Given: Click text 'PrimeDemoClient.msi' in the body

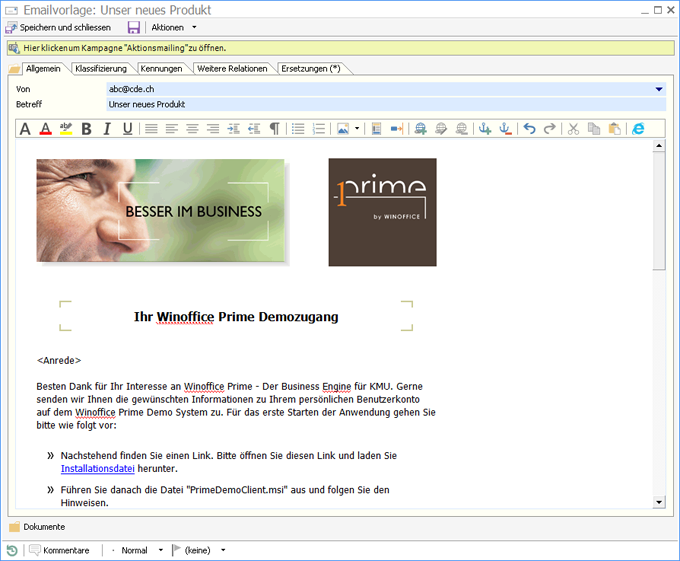Looking at the screenshot, I should coord(237,490).
